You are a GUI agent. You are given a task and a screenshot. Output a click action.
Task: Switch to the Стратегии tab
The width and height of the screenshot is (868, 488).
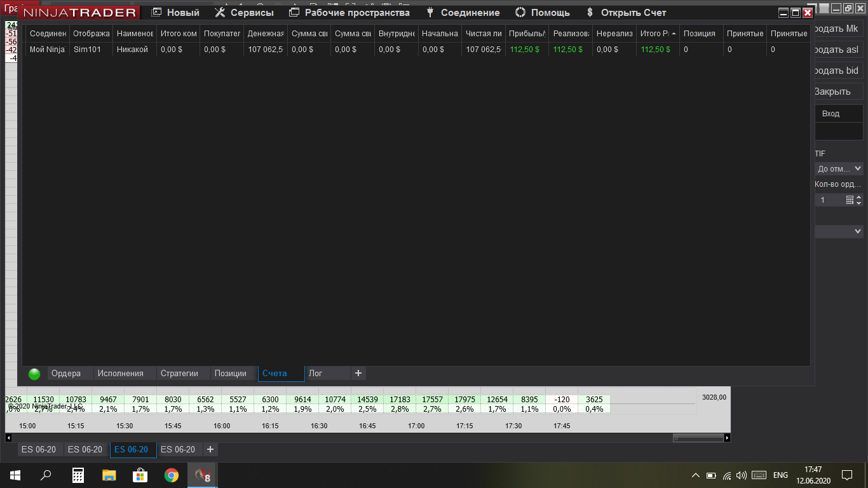pyautogui.click(x=183, y=374)
